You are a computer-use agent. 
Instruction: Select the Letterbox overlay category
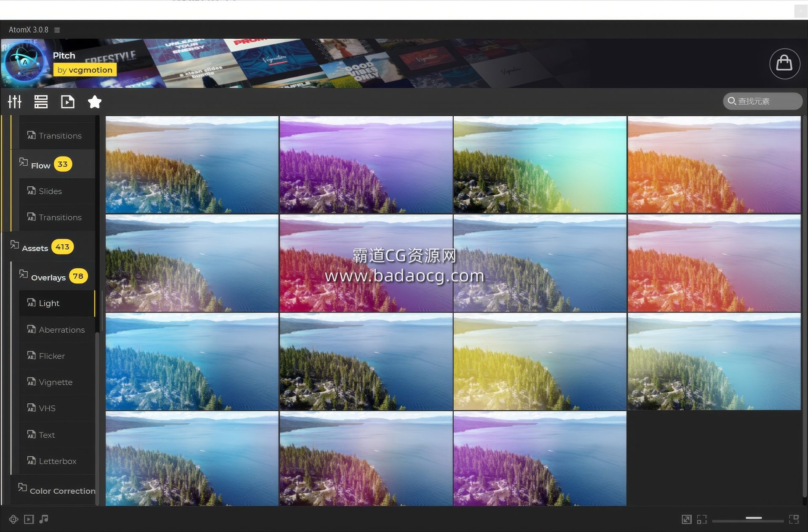(57, 461)
